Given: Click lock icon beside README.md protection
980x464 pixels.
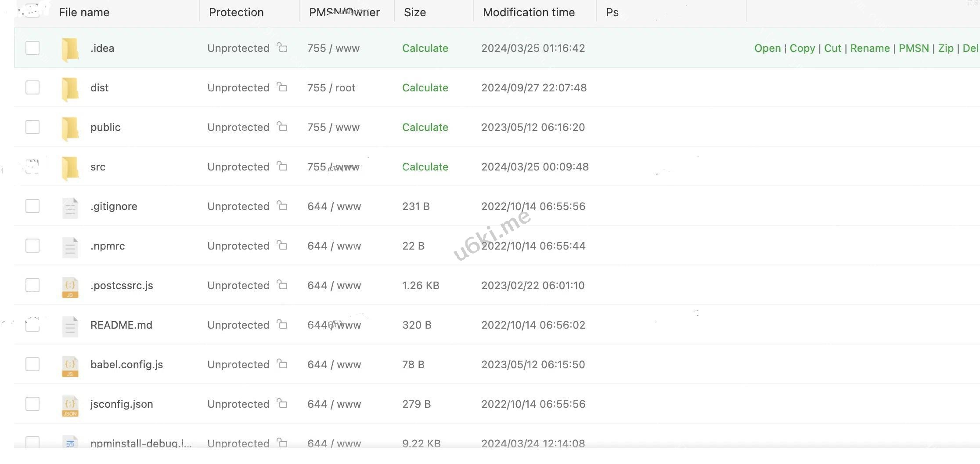Looking at the screenshot, I should 282,324.
